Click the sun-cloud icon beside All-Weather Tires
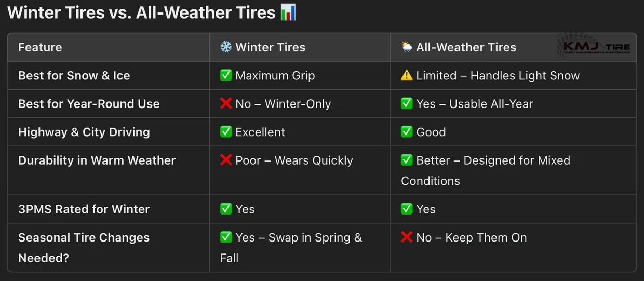 (x=407, y=47)
